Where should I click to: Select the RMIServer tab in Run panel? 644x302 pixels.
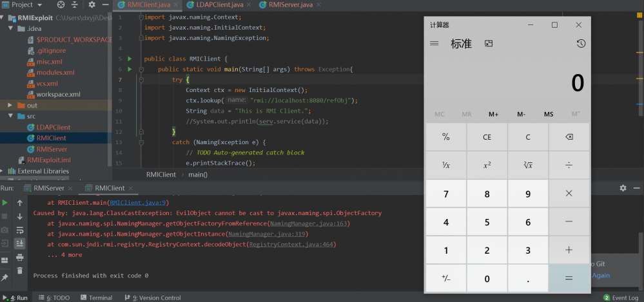click(52, 188)
